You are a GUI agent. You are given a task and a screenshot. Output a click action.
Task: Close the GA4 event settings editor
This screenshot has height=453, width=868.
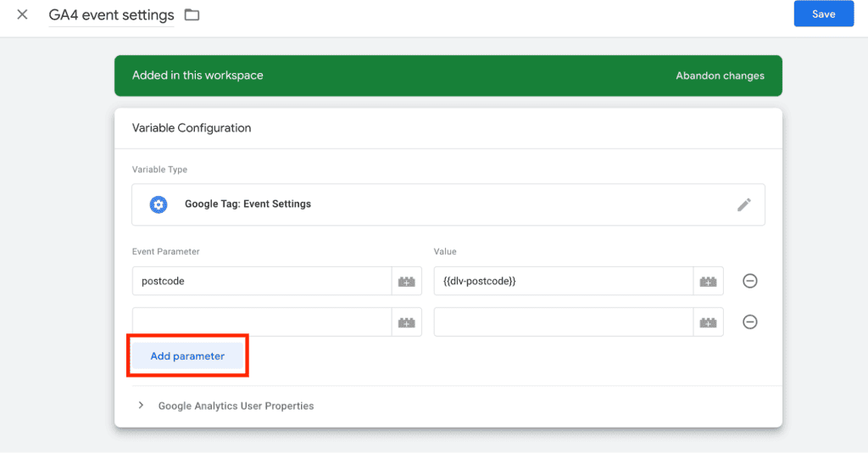click(22, 14)
